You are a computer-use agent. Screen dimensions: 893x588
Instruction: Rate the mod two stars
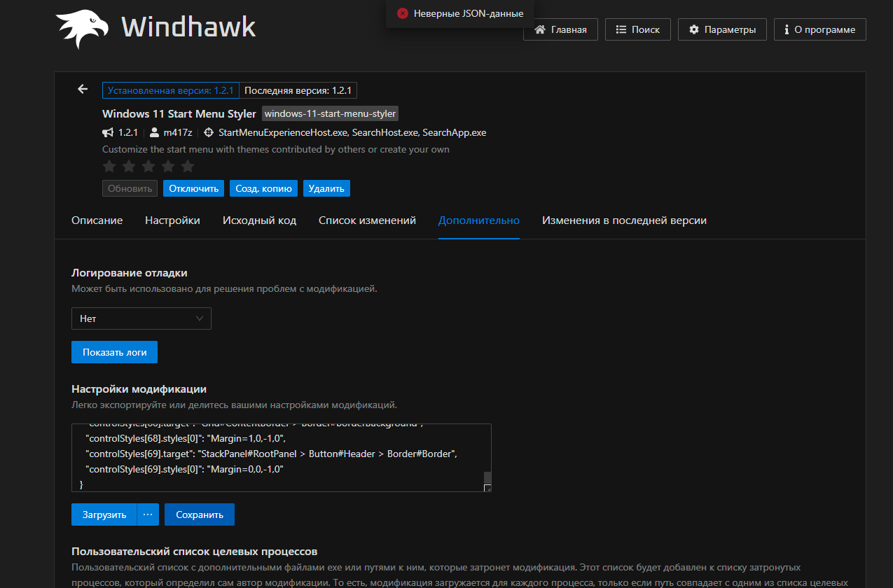click(129, 167)
